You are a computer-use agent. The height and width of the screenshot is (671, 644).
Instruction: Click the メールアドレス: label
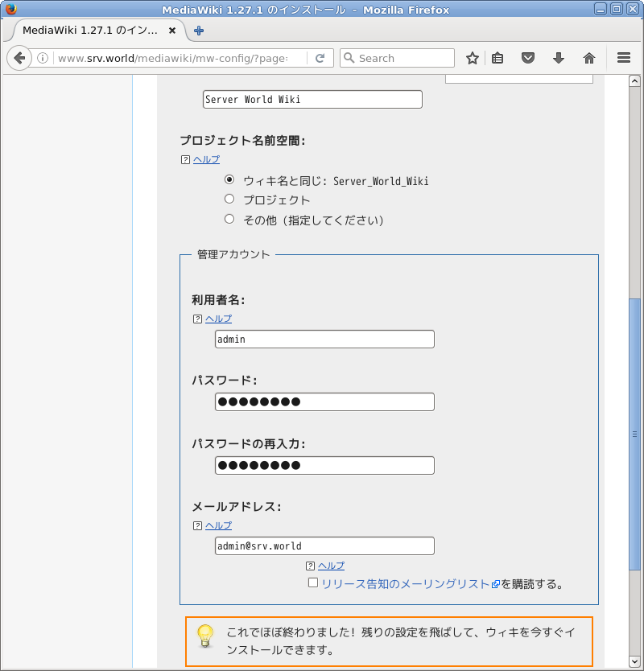[237, 507]
